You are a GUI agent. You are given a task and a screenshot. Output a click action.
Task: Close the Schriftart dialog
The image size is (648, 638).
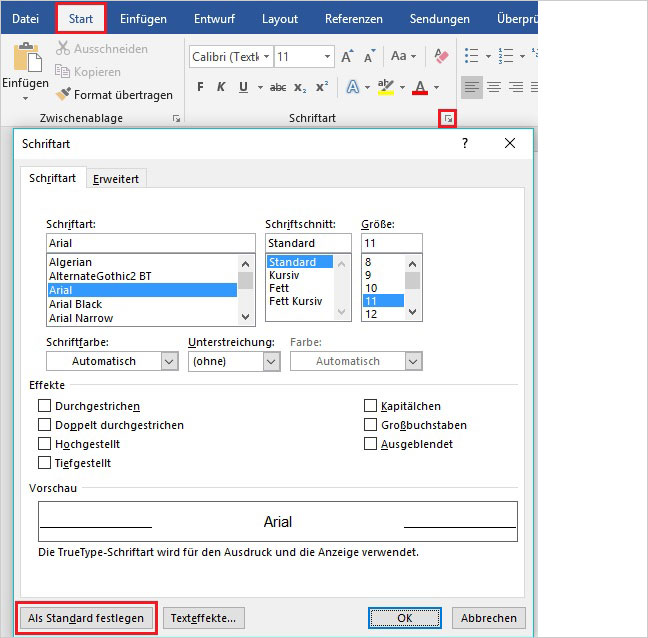(x=510, y=143)
